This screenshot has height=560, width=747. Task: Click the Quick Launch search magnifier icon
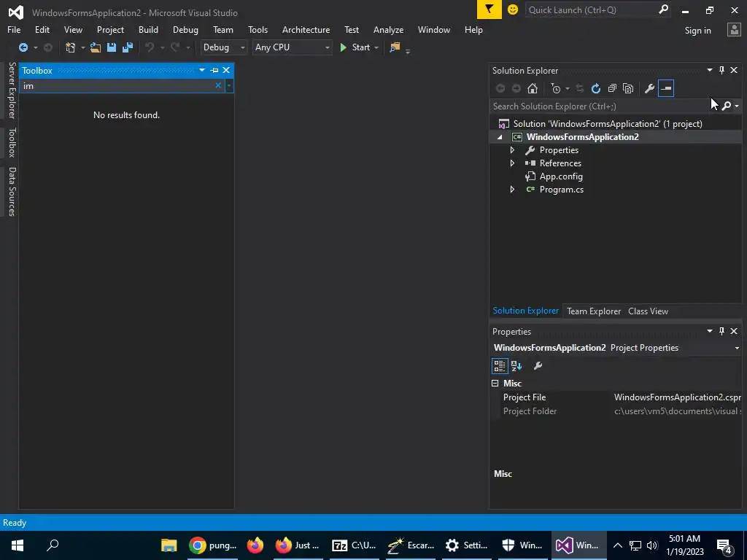tap(663, 9)
